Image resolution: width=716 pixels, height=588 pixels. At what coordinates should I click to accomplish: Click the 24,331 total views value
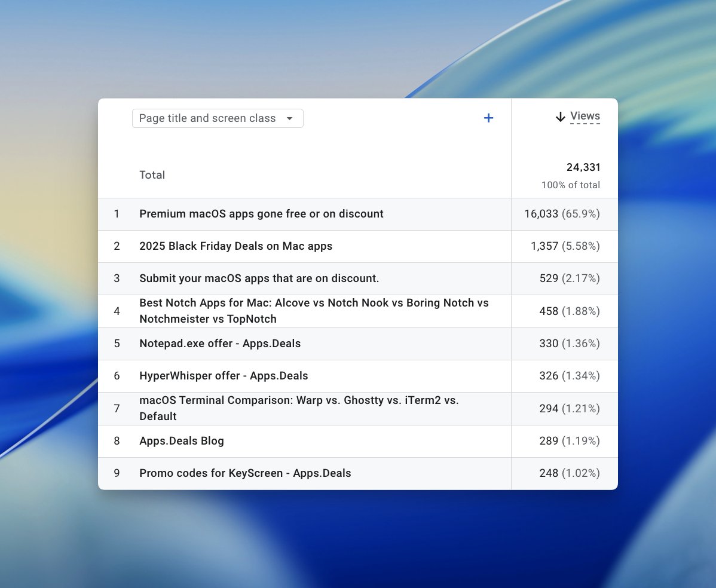583,167
